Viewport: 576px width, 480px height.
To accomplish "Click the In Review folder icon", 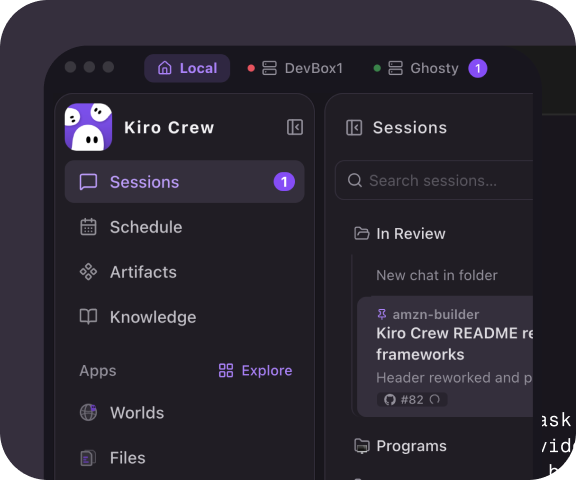I will coord(361,234).
